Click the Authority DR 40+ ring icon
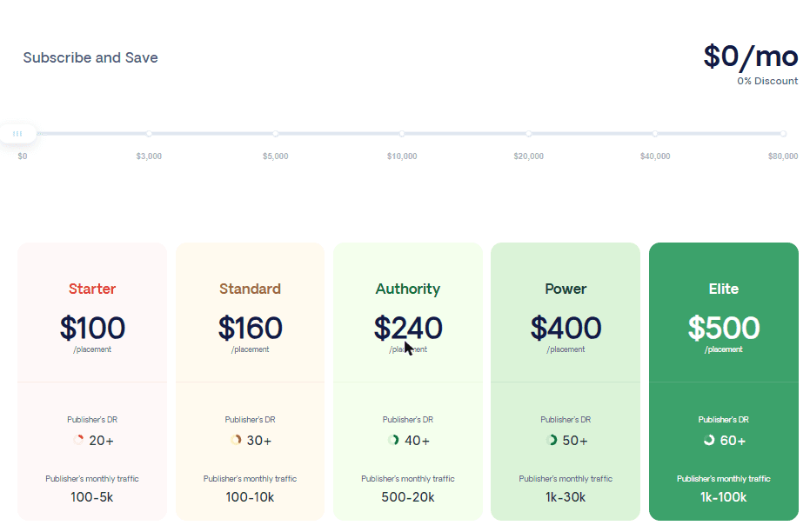 point(393,440)
